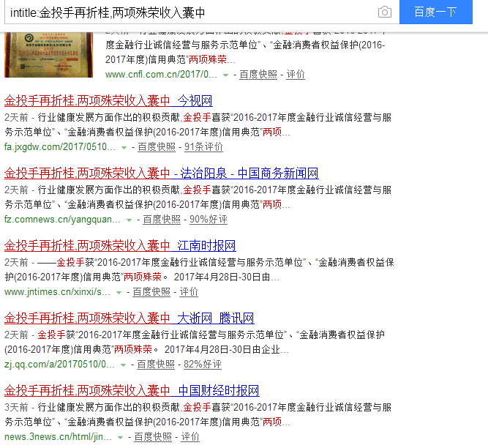Viewport: 488px width, 448px height.
Task: Click the green URL www.cnfl.com.cn/2017/0...
Action: click(161, 75)
